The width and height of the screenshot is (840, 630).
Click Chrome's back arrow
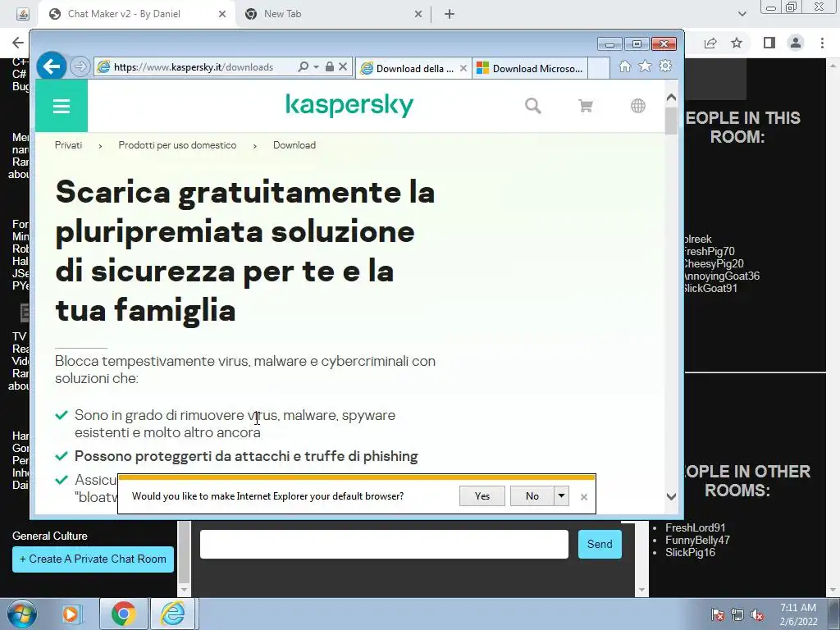18,43
